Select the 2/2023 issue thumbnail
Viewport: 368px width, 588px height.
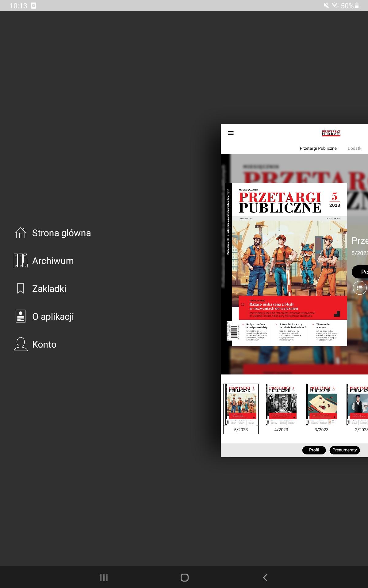click(357, 409)
